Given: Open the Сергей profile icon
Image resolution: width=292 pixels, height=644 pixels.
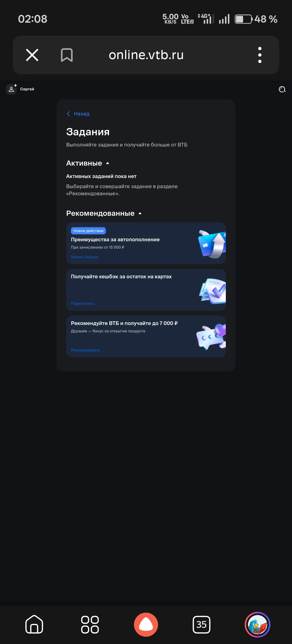Looking at the screenshot, I should 11,89.
